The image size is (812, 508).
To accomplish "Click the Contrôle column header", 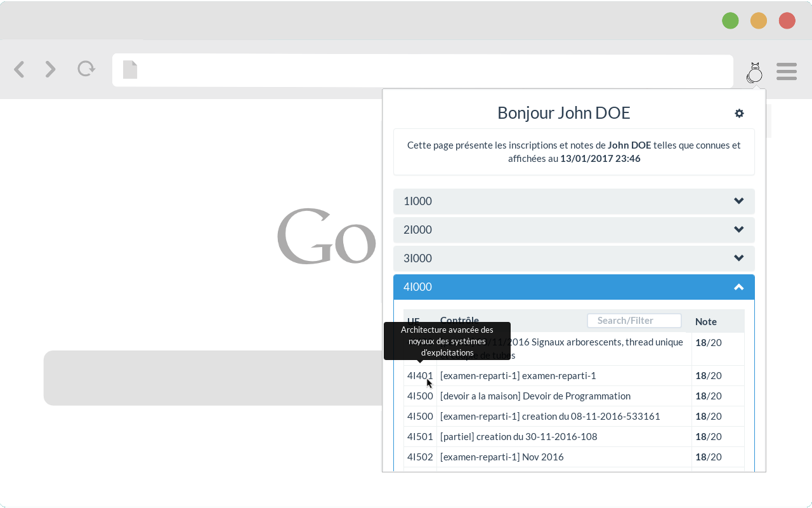I will point(460,320).
